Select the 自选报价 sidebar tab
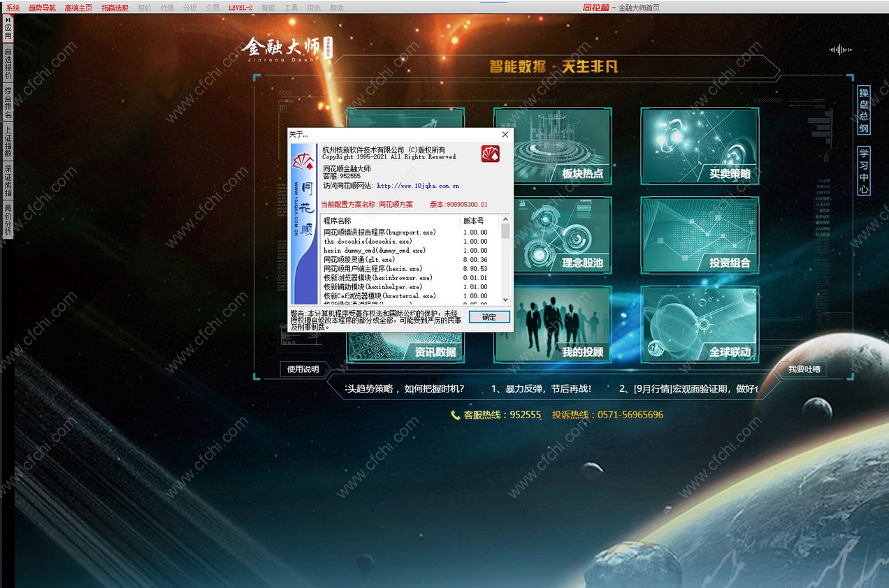 8,64
